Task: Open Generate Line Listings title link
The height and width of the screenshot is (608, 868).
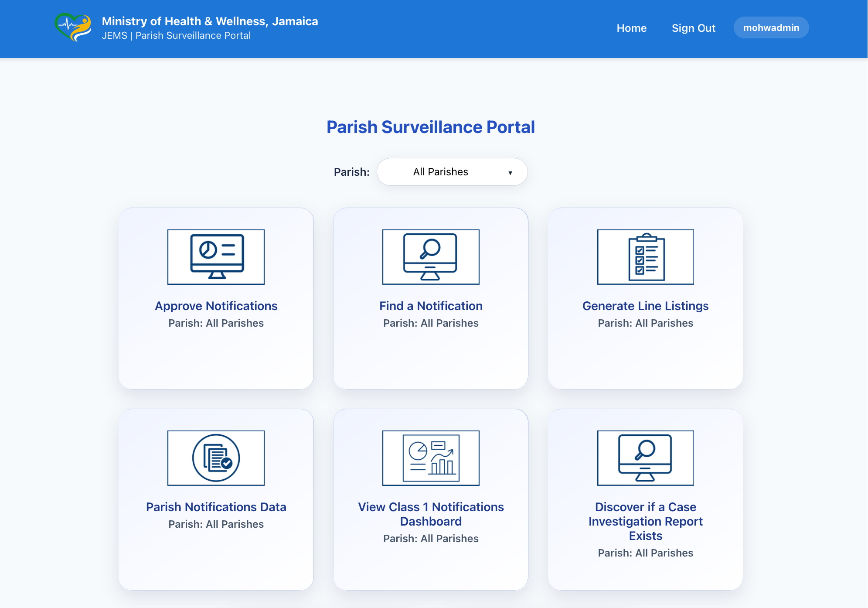Action: pyautogui.click(x=646, y=306)
